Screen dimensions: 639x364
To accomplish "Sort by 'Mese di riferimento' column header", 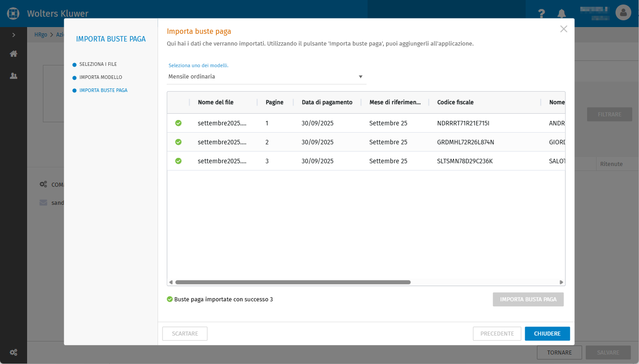I will pyautogui.click(x=395, y=102).
